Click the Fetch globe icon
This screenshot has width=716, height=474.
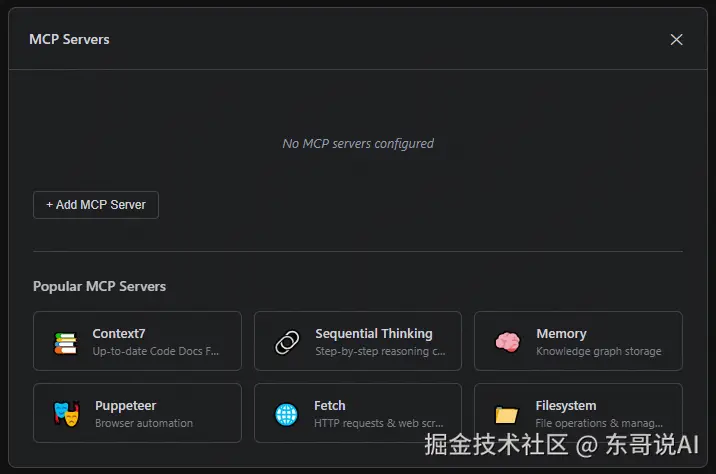287,414
